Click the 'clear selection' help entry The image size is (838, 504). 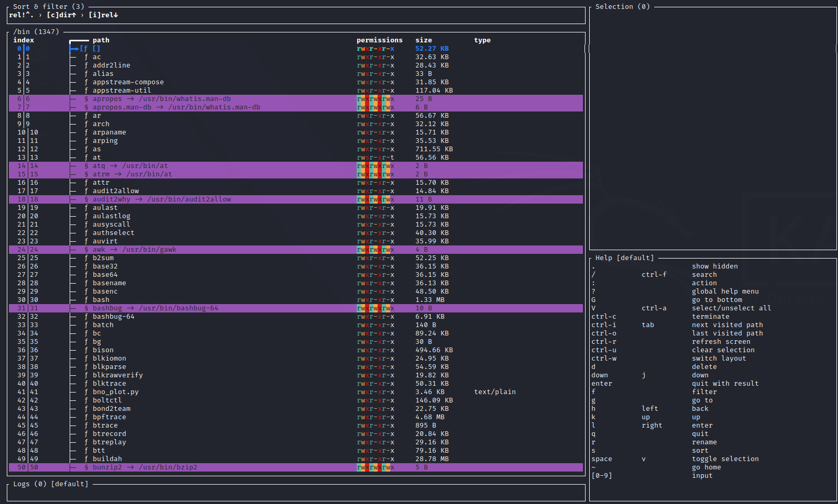(x=723, y=350)
